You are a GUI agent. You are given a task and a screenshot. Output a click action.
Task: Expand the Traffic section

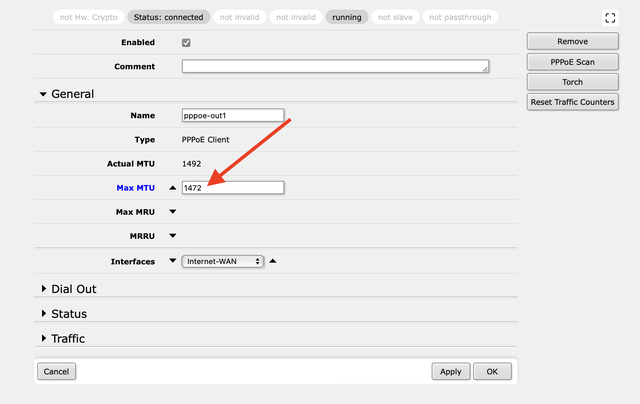pyautogui.click(x=44, y=338)
